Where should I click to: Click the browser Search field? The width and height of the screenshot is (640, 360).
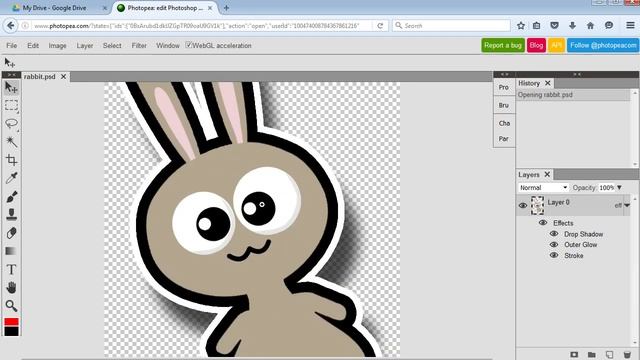point(451,26)
